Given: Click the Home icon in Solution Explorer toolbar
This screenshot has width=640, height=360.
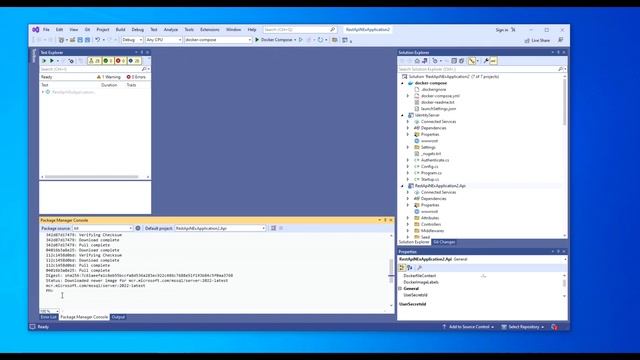Looking at the screenshot, I should point(417,61).
